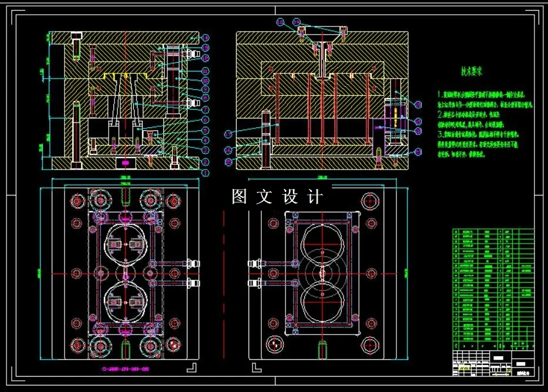Click part balloon number 9
Screen dimensions: 548x392
206,90
